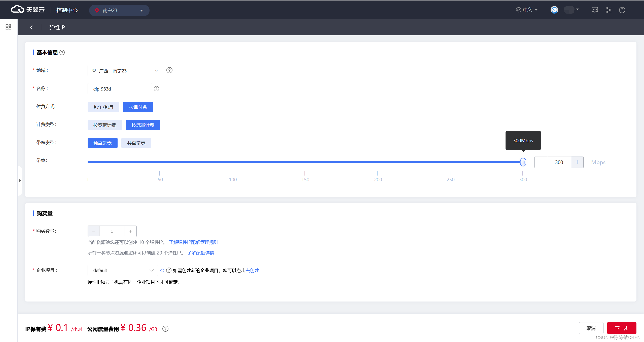The height and width of the screenshot is (342, 644).
Task: Open the settings sliders icon in header
Action: [x=608, y=10]
